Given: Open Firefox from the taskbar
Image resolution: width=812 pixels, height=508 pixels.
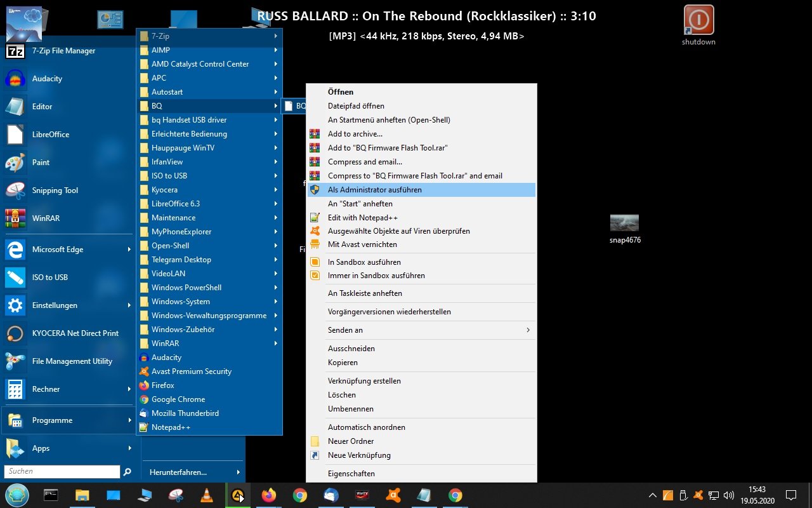Looking at the screenshot, I should pyautogui.click(x=269, y=495).
